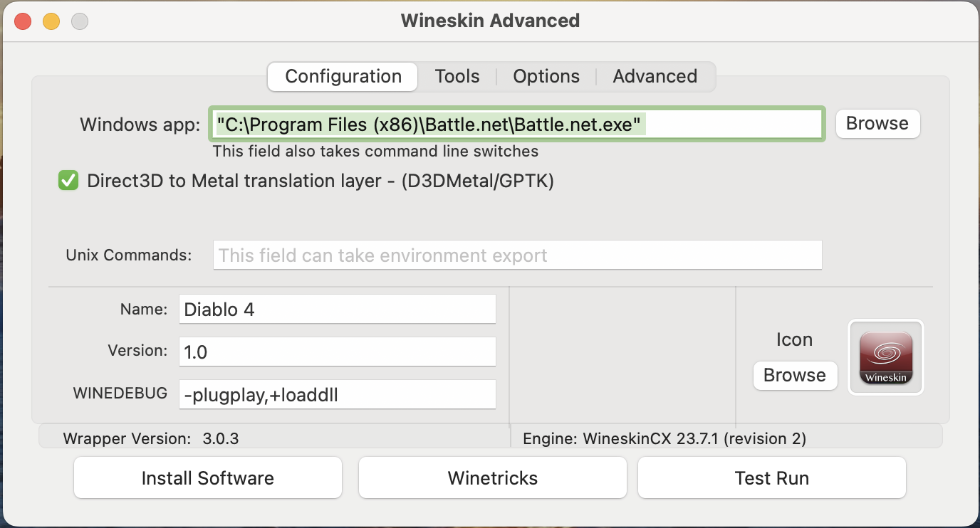Start a Test Run
The height and width of the screenshot is (528, 980).
click(x=772, y=477)
